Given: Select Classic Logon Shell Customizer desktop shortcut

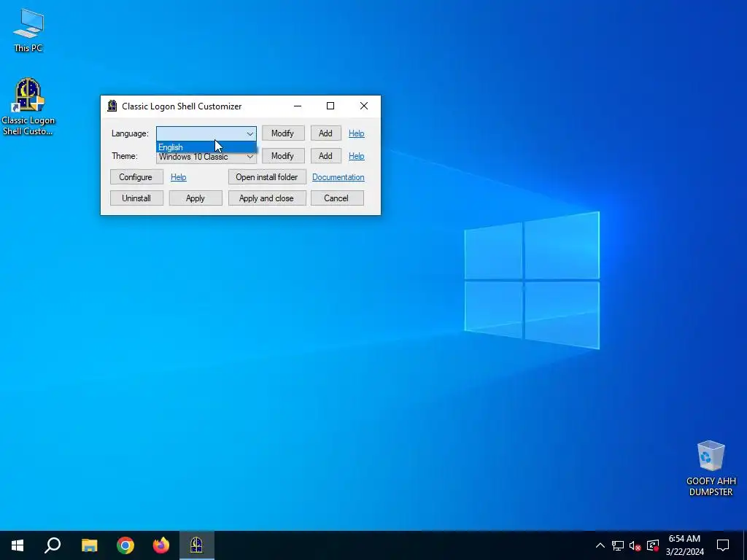Looking at the screenshot, I should 28,106.
